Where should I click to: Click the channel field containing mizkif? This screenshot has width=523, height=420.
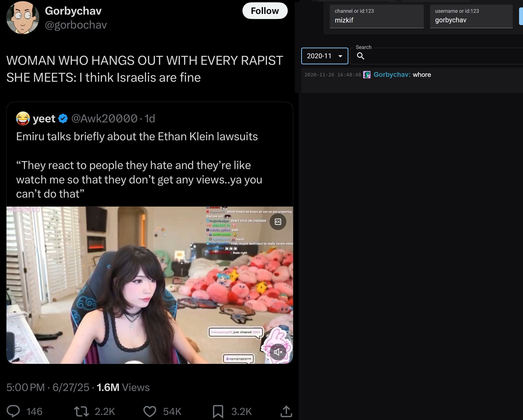(377, 16)
